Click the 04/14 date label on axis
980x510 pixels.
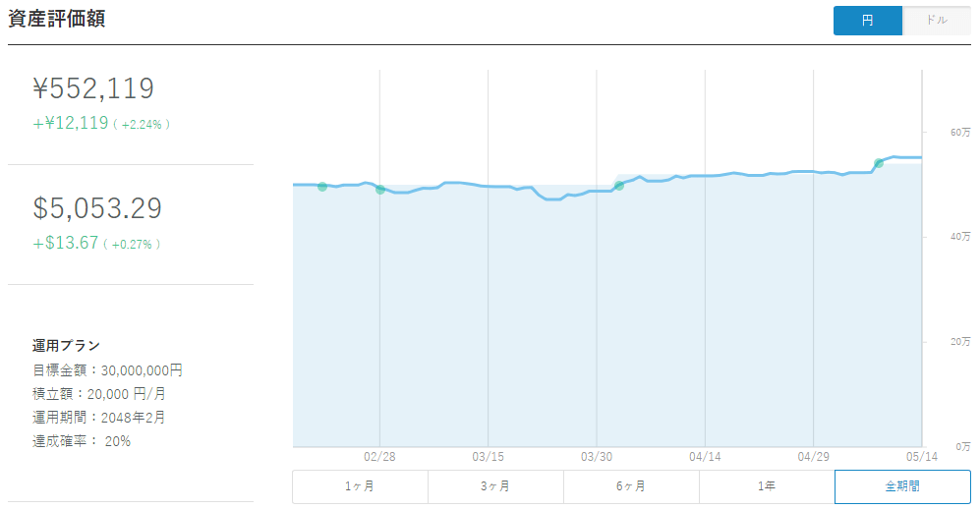[705, 457]
